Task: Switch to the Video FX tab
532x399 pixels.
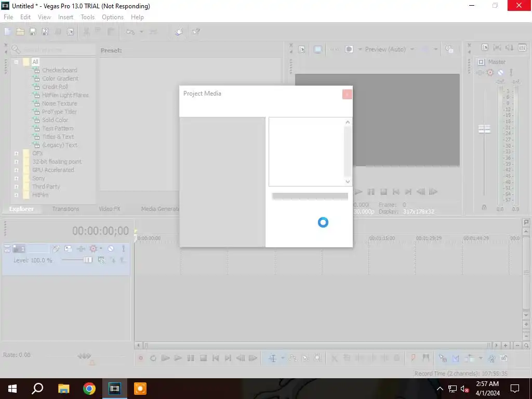Action: point(110,209)
